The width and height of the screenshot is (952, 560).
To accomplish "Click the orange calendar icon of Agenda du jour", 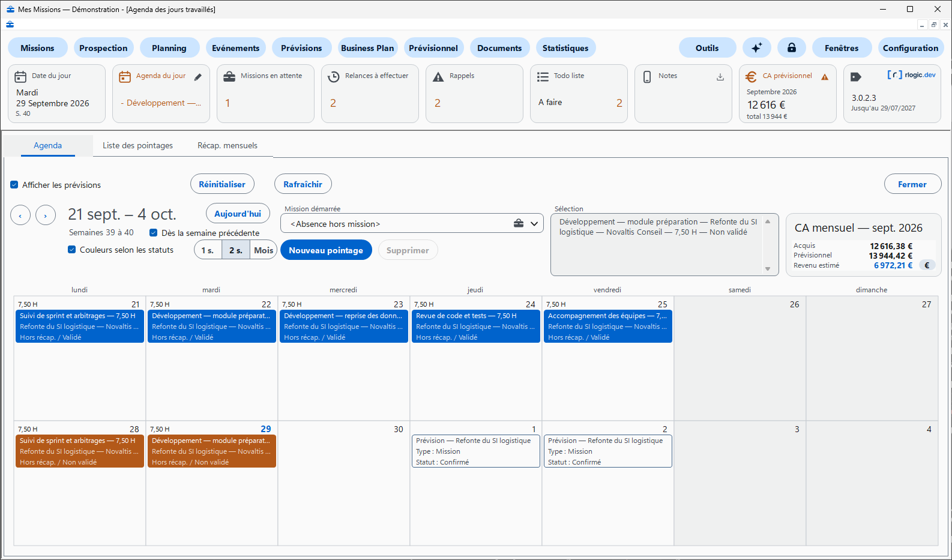I will click(x=125, y=76).
